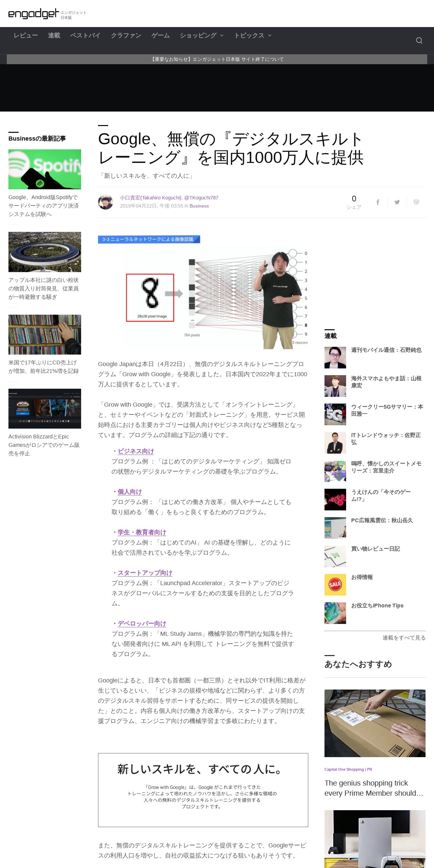Open the site closure notice banner

217,59
